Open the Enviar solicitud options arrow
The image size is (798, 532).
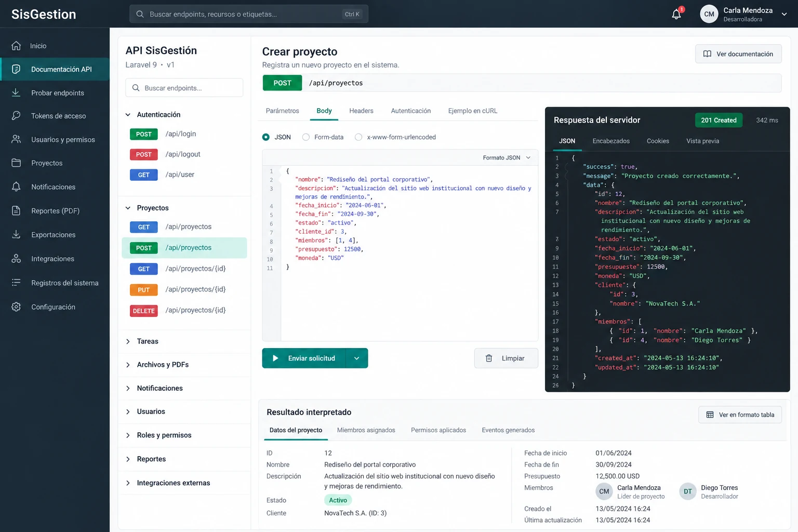coord(357,358)
